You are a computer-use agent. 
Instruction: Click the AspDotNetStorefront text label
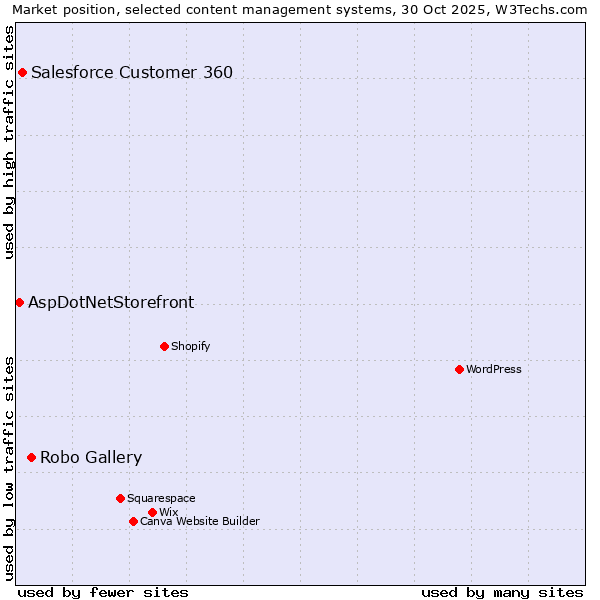click(x=111, y=302)
